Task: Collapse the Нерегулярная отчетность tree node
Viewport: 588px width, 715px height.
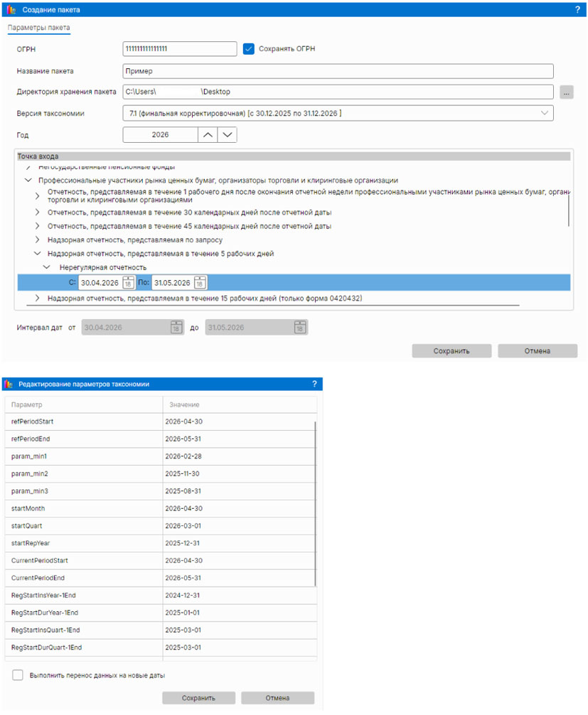Action: click(46, 267)
